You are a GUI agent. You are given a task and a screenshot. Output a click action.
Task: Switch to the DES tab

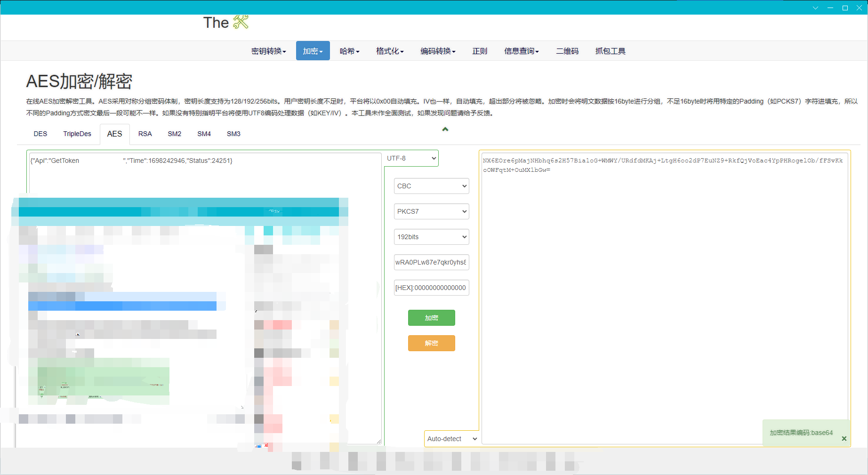(40, 134)
